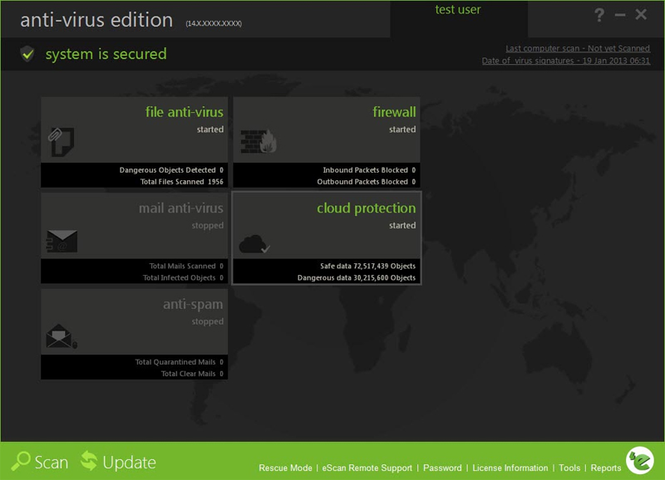
Task: Open eScan Remote Support link
Action: [367, 468]
